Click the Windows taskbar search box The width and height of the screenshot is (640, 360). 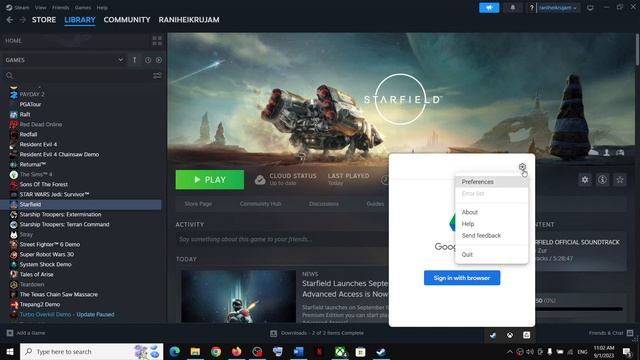[91, 351]
